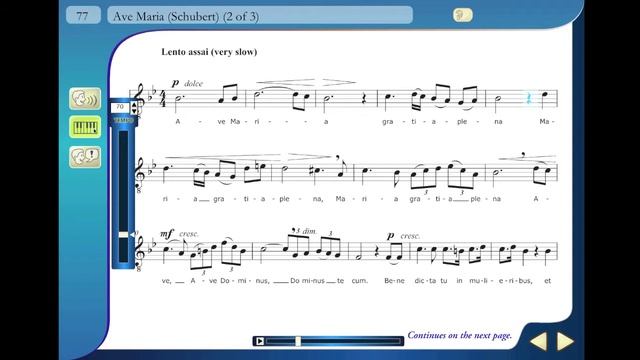Image resolution: width=640 pixels, height=360 pixels.
Task: Increase tempo with the up stepper arrow
Action: (x=133, y=104)
